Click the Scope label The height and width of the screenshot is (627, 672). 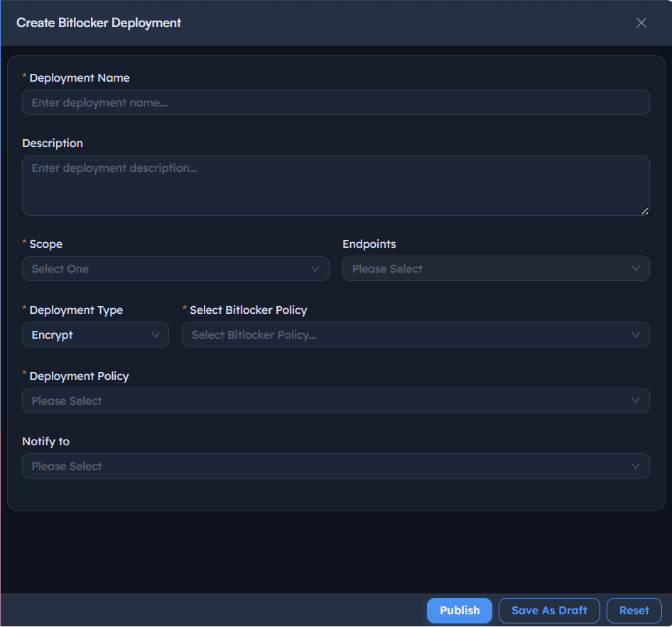(46, 244)
